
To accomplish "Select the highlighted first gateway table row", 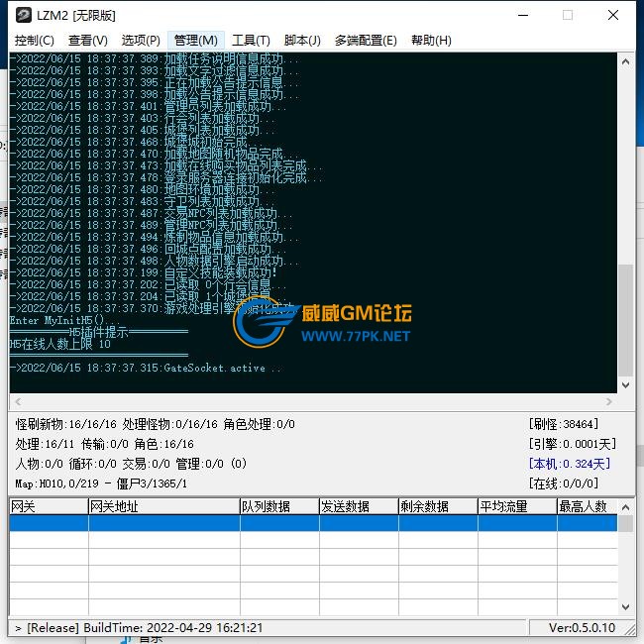I will pos(313,523).
